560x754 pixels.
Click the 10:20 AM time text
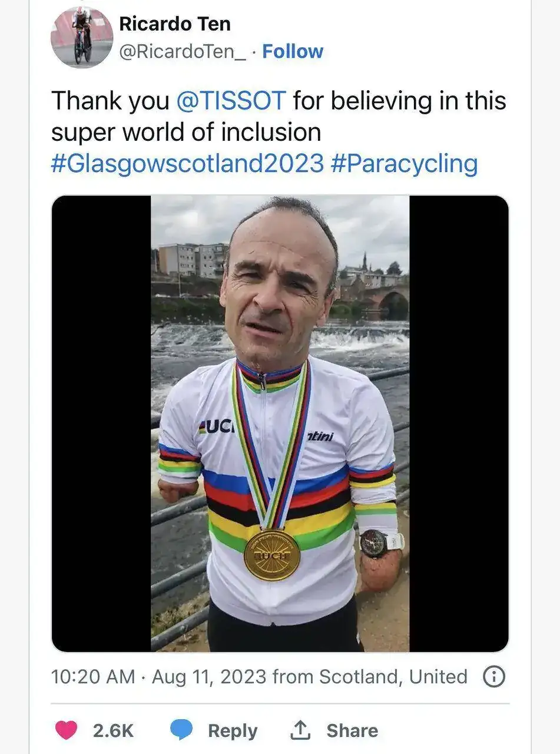[x=93, y=677]
